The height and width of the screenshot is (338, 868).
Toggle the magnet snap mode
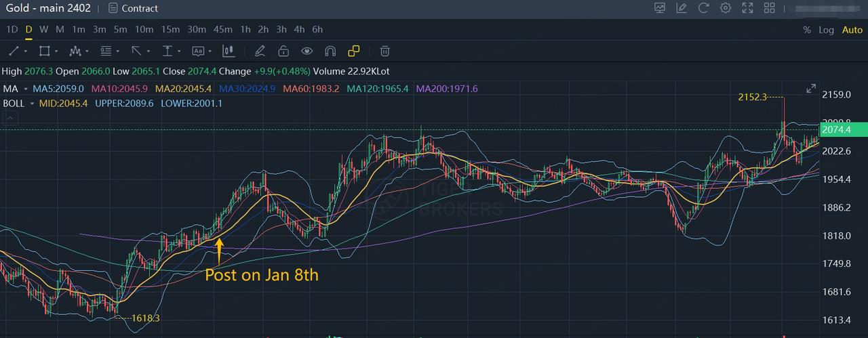click(330, 51)
